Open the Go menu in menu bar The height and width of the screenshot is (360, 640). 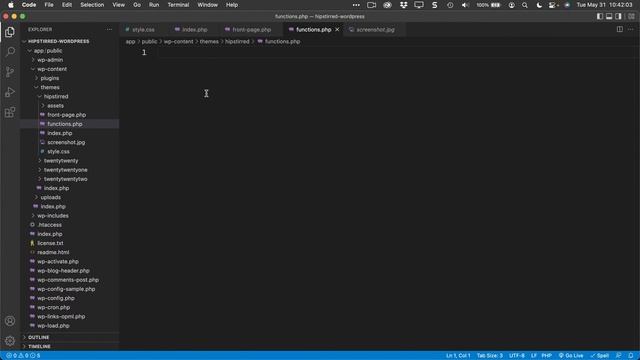coord(137,5)
